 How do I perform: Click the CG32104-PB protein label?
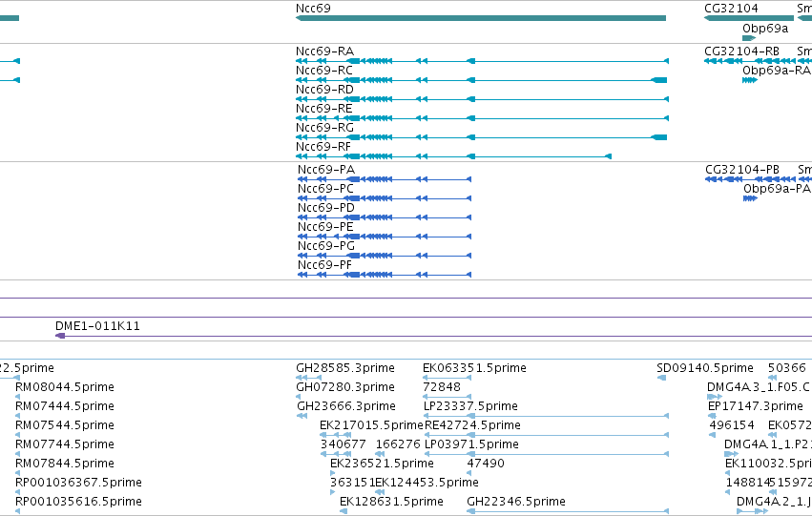tap(742, 170)
